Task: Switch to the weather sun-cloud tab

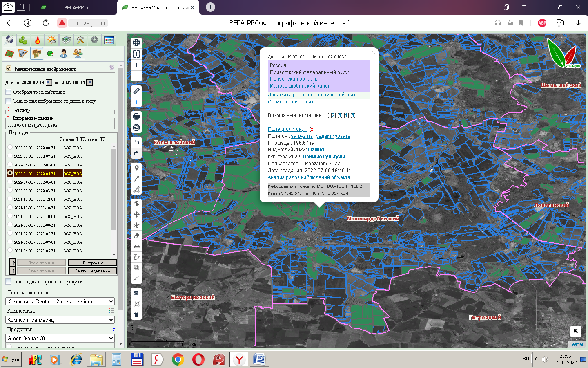Action: tap(52, 40)
